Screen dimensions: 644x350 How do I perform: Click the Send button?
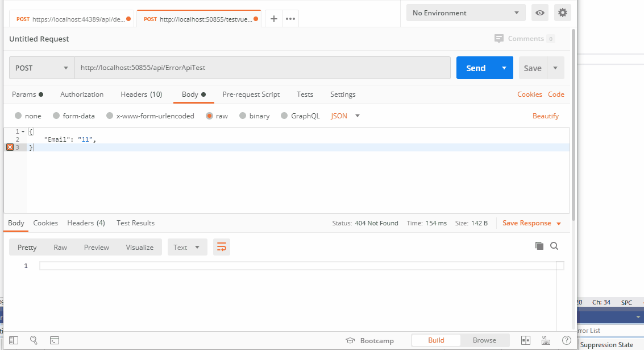click(475, 67)
